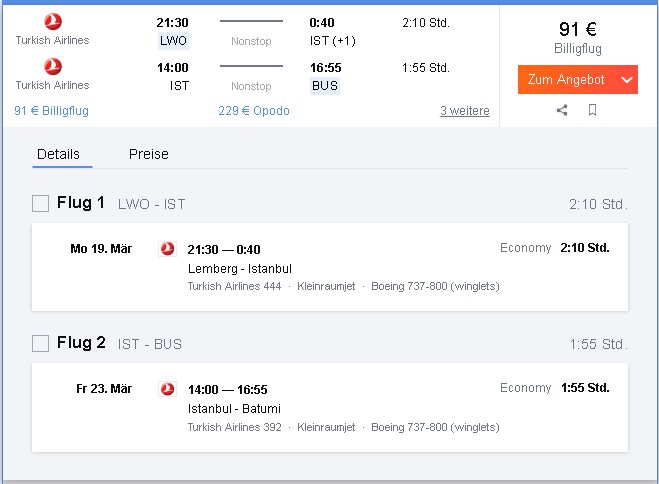This screenshot has height=484, width=659.
Task: Show the 3 weitere price options
Action: tap(465, 110)
